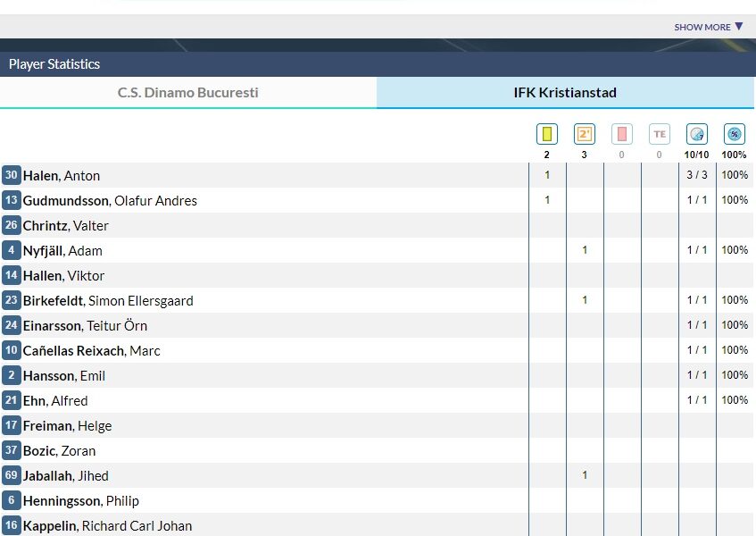Click the red card column icon
Image resolution: width=756 pixels, height=536 pixels.
tap(622, 134)
